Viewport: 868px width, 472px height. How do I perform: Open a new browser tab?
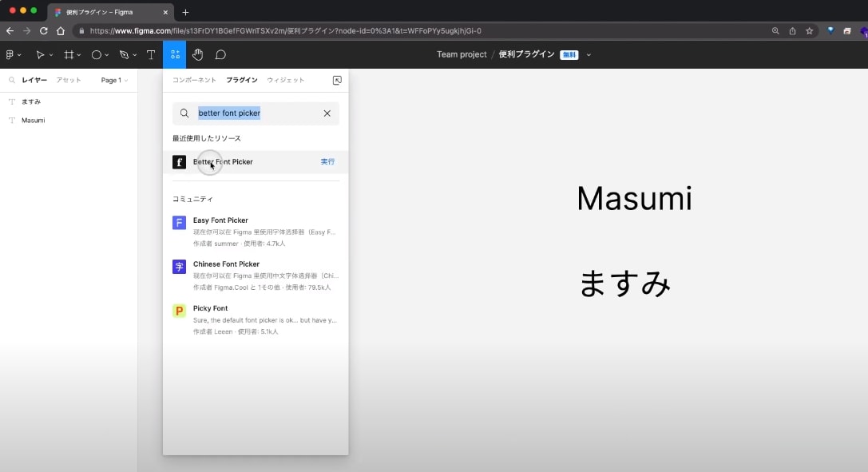click(185, 12)
